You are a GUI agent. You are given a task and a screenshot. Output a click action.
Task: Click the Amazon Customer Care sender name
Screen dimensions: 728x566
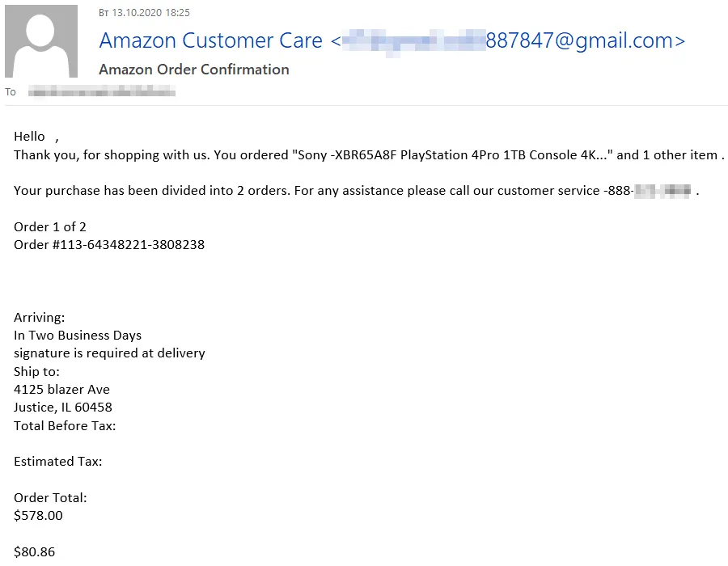210,40
